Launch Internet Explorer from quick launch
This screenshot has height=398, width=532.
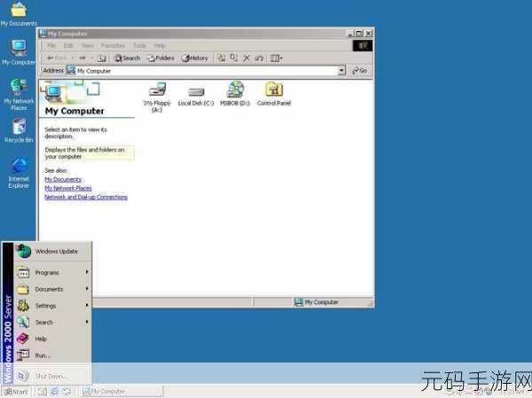[x=54, y=392]
